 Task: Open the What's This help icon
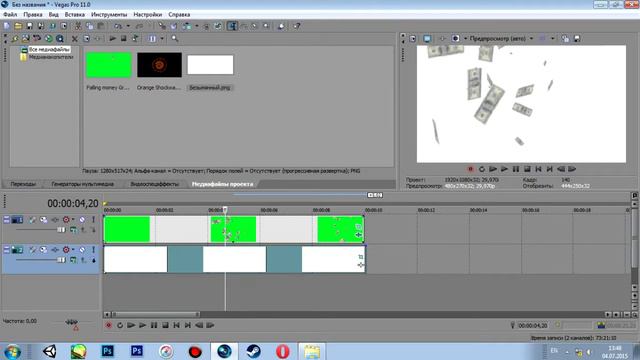click(297, 26)
